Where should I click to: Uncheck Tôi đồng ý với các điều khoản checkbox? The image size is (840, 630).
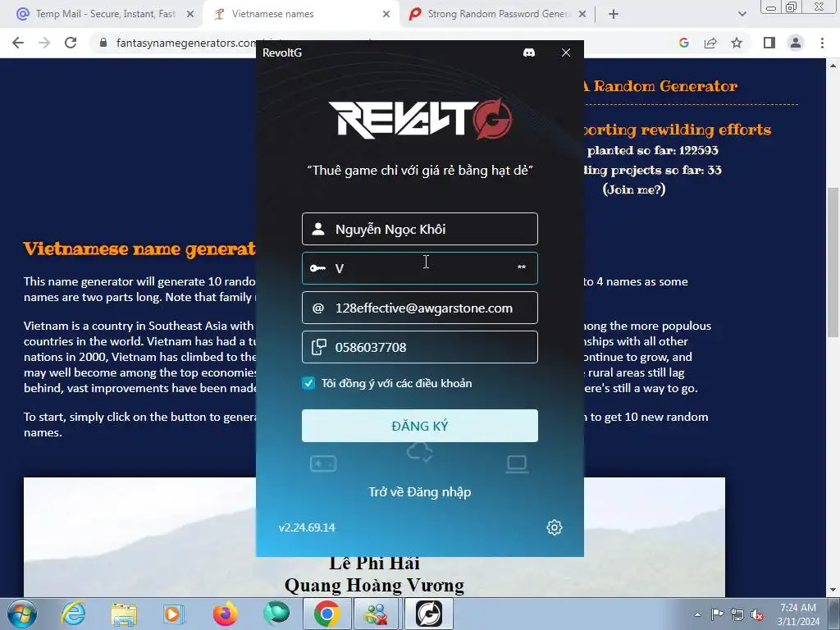[308, 383]
